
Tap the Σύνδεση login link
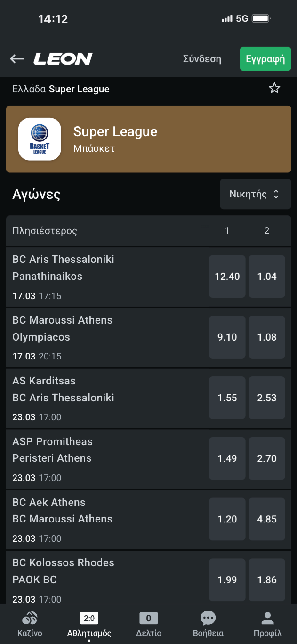point(202,59)
